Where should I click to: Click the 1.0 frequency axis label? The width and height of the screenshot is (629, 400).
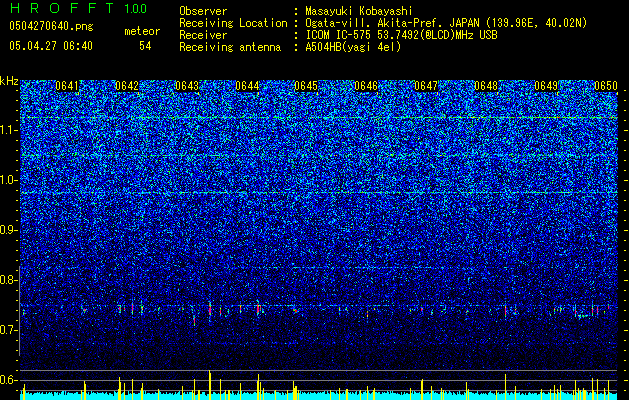(9, 180)
